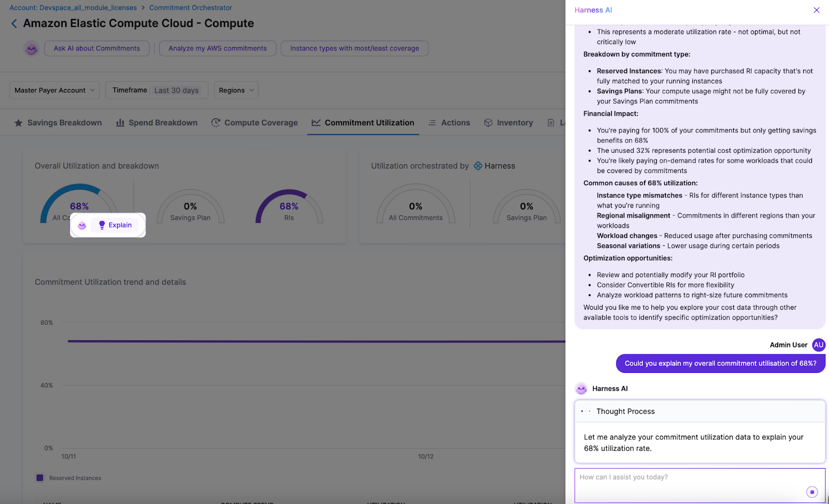Click the stop generation button in chat input
This screenshot has width=829, height=504.
coord(812,492)
